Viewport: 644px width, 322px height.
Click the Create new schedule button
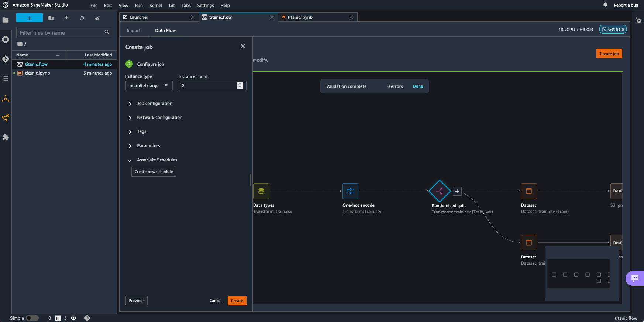pyautogui.click(x=154, y=172)
